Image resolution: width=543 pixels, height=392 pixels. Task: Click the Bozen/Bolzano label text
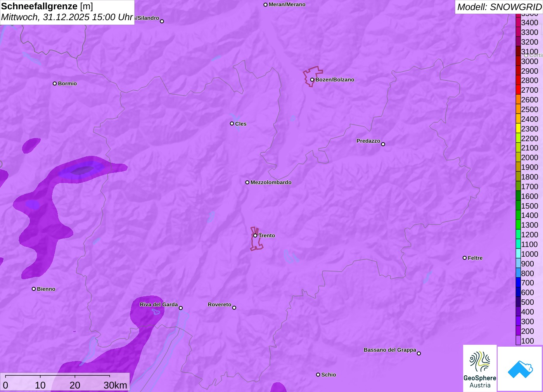tap(335, 79)
